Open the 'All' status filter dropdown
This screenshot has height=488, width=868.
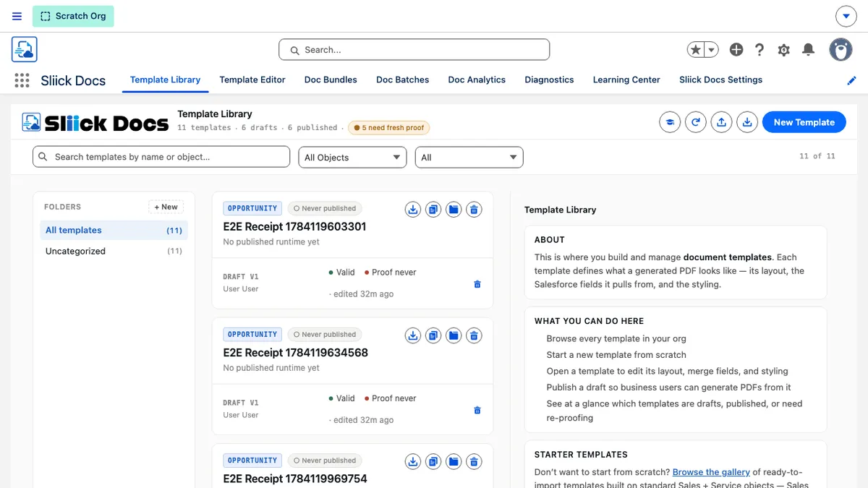pyautogui.click(x=469, y=157)
